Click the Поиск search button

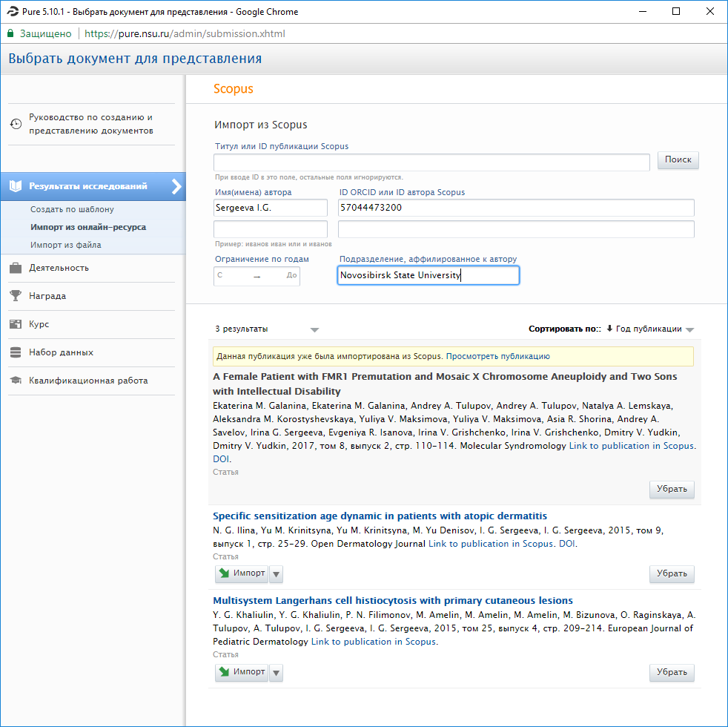678,159
